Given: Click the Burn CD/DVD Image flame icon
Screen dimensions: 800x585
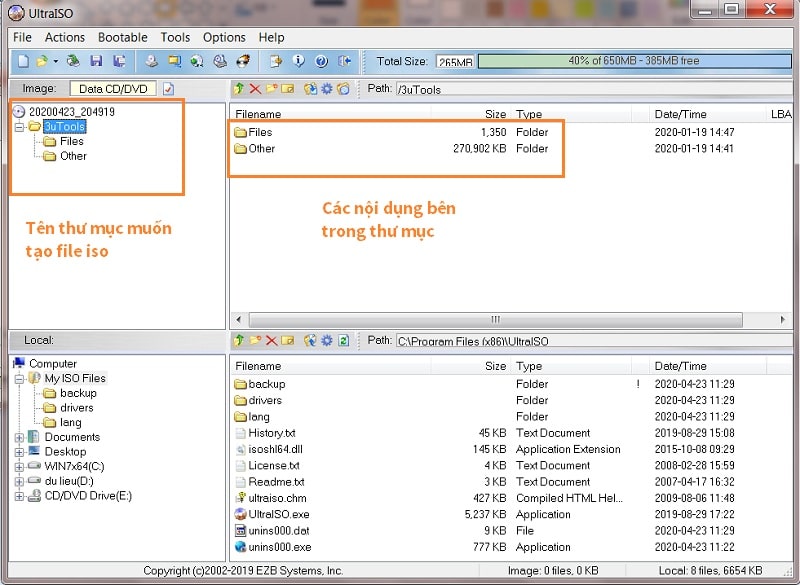Looking at the screenshot, I should pos(243,61).
